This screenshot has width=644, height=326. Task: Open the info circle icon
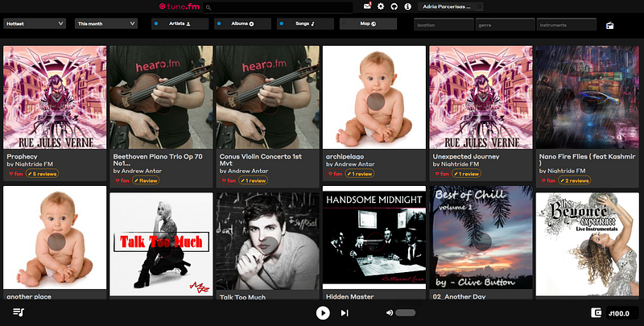click(x=408, y=6)
